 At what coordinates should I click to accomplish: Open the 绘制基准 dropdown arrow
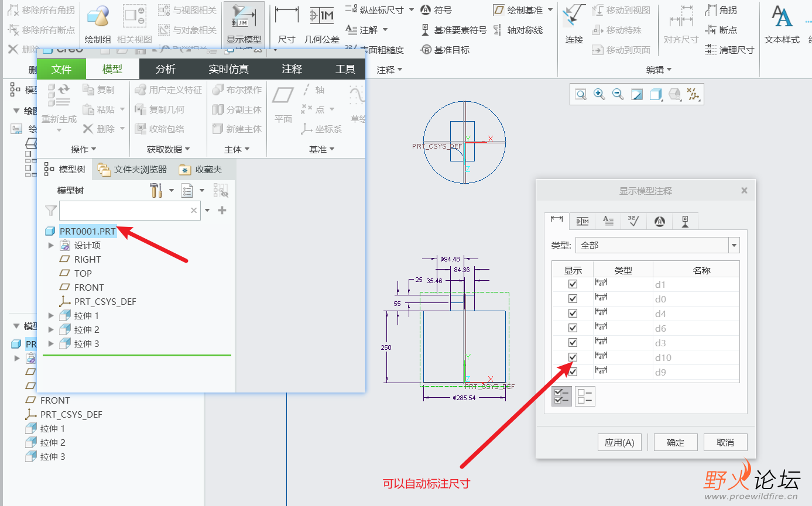pos(550,10)
